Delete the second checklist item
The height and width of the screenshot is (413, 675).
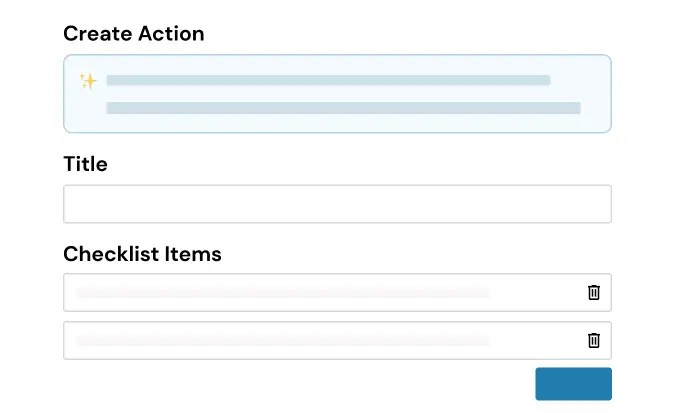pos(594,340)
